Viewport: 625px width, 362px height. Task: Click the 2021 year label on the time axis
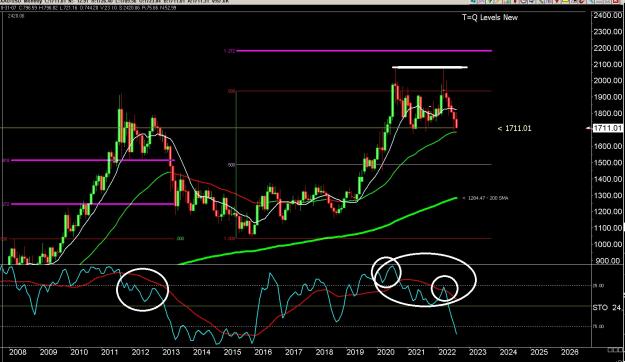pos(417,352)
